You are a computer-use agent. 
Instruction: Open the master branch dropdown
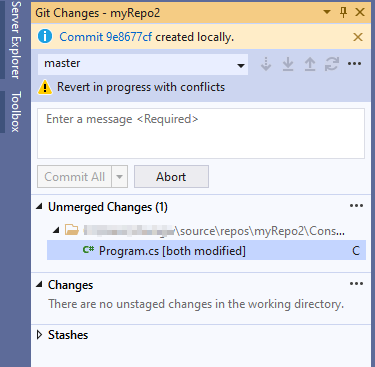pos(143,64)
